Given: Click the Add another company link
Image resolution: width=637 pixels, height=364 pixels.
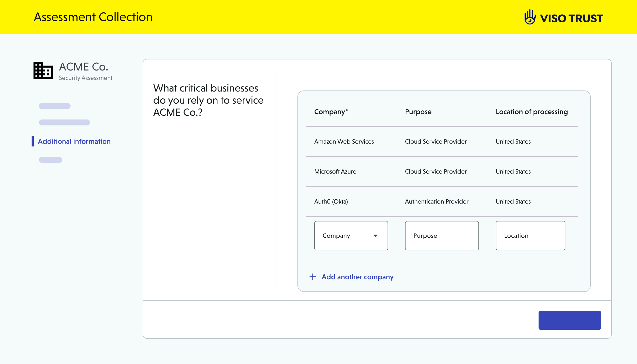Looking at the screenshot, I should pos(357,277).
